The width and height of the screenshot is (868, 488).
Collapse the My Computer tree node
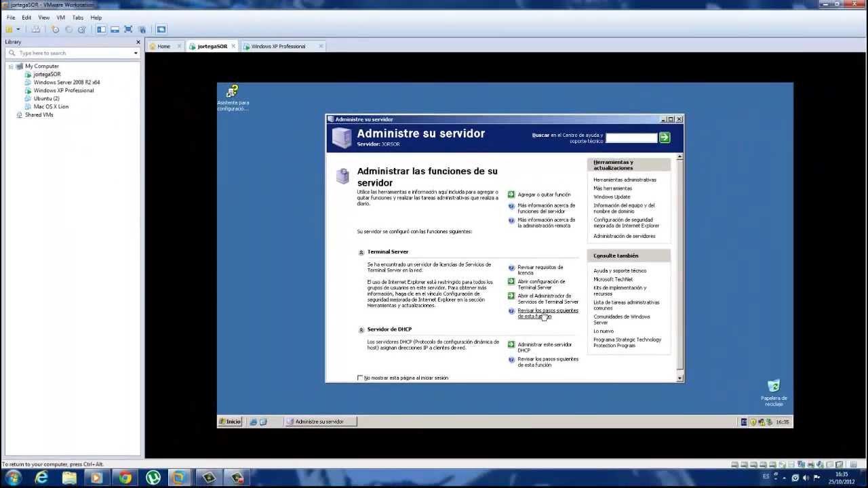11,66
